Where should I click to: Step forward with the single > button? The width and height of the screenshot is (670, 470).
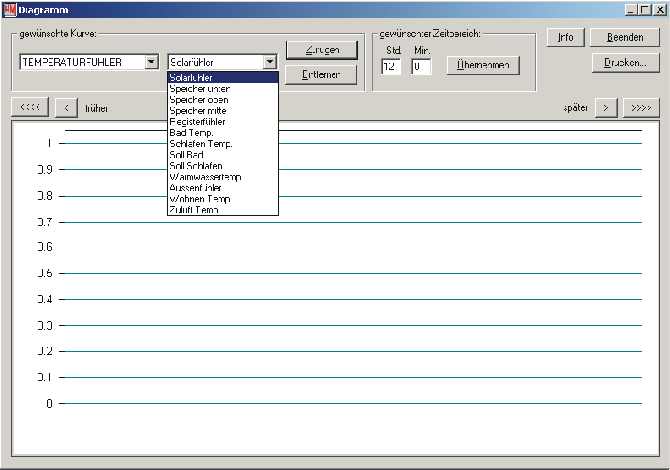(606, 107)
